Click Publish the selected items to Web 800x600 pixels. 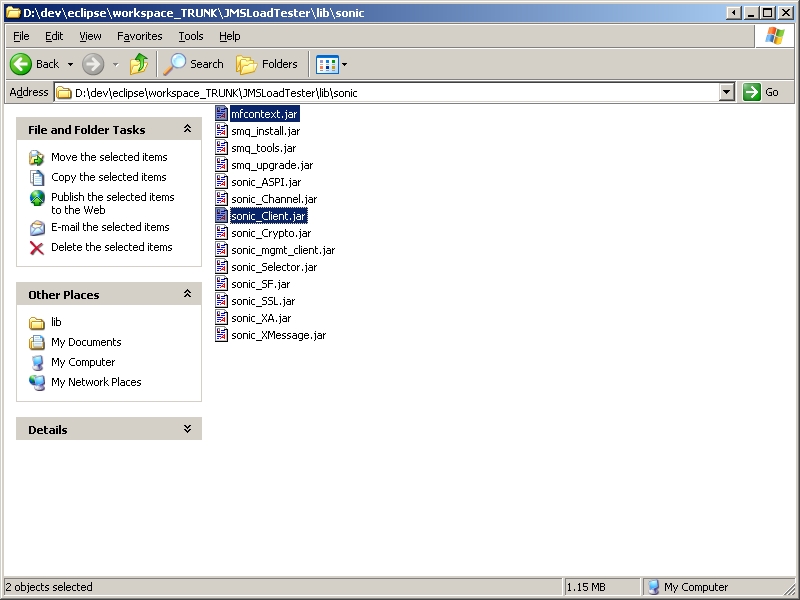113,204
